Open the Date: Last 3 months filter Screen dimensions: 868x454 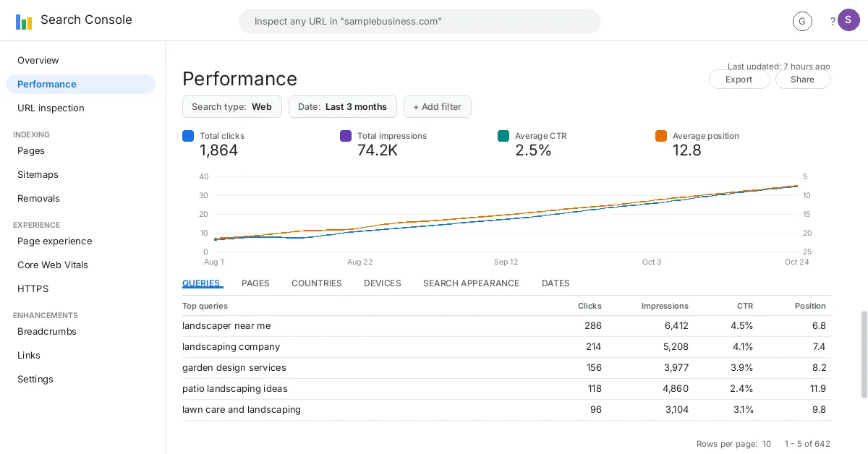click(x=343, y=106)
